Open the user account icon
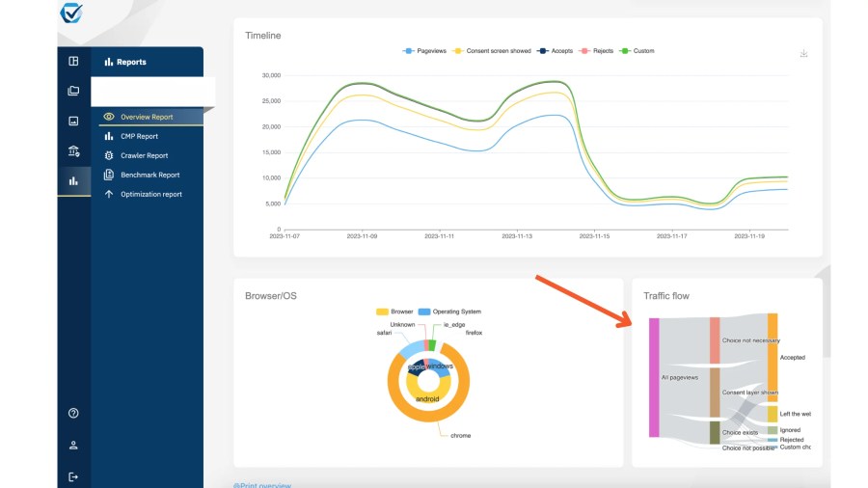 tap(73, 446)
